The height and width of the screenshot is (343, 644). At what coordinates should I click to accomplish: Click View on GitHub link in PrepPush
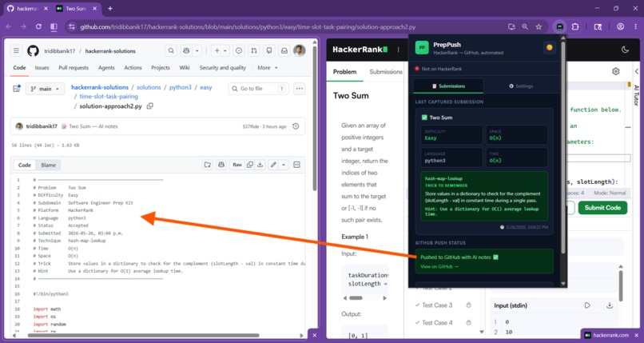point(439,266)
